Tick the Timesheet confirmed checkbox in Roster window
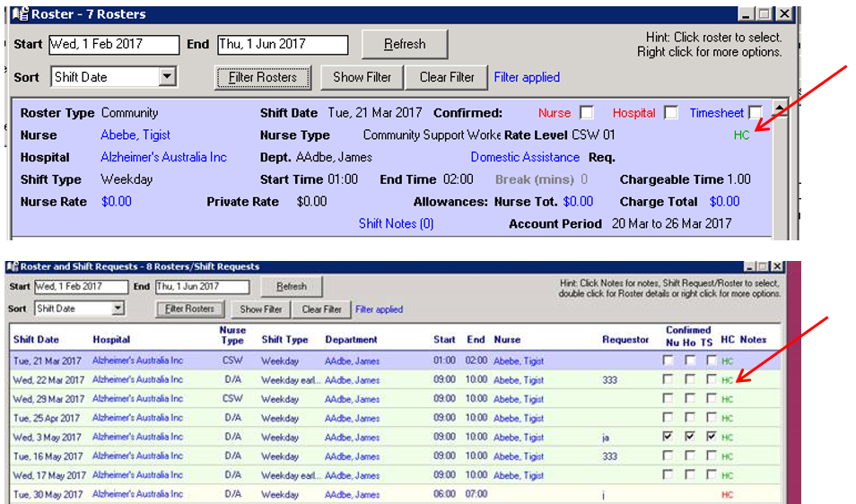Image resolution: width=856 pixels, height=504 pixels. (756, 112)
